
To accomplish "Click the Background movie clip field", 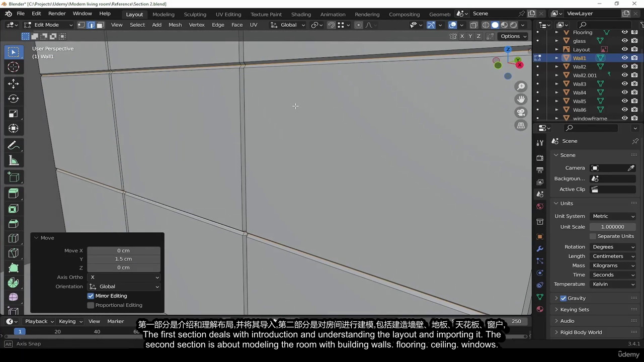I will [614, 178].
